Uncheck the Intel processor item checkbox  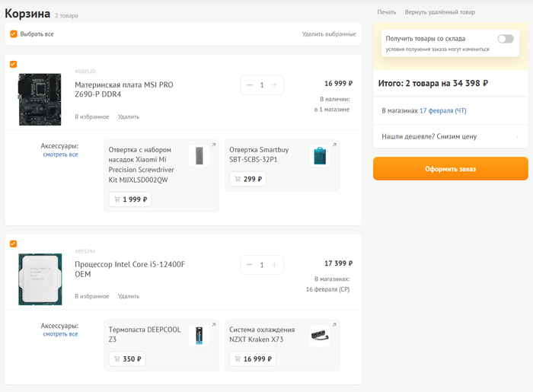click(x=13, y=244)
